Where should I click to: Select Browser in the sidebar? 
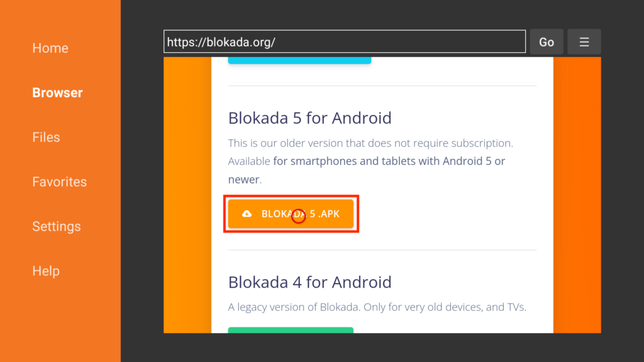[x=57, y=92]
